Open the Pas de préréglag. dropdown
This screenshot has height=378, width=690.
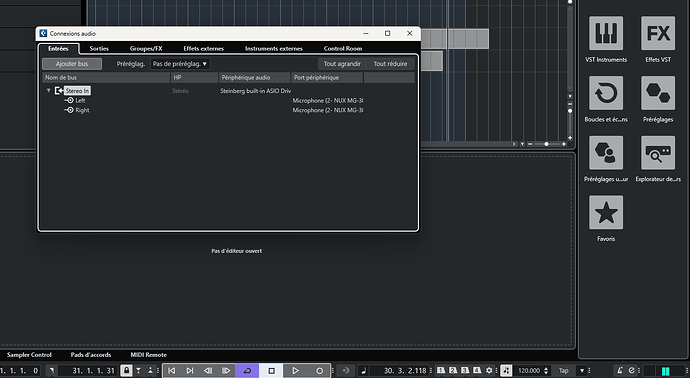pos(180,64)
